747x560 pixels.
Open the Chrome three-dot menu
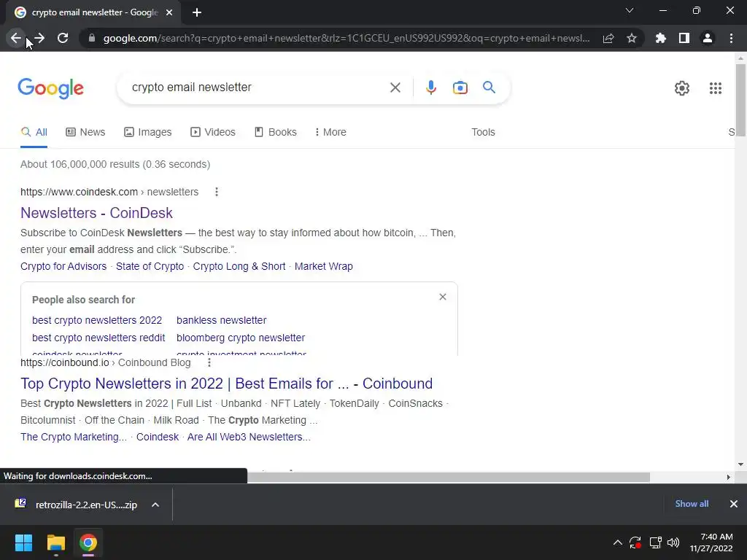[731, 38]
